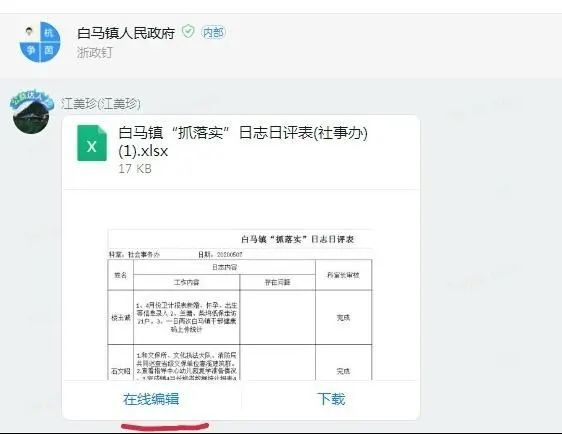Viewport: 562px width, 434px height.
Task: Click the 内部 tag badge
Action: point(213,33)
